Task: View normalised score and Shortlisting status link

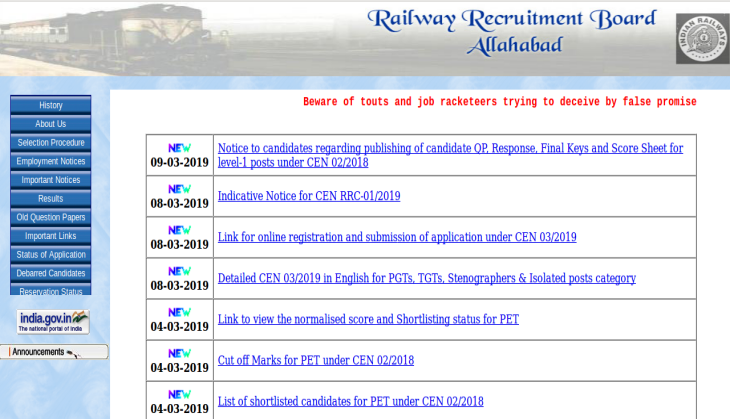Action: pyautogui.click(x=368, y=319)
